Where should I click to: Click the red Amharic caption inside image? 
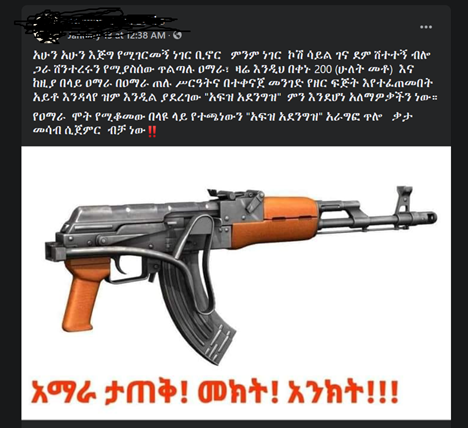tap(215, 392)
